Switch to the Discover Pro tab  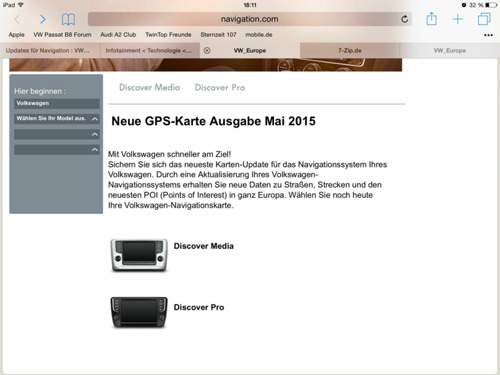tap(220, 87)
